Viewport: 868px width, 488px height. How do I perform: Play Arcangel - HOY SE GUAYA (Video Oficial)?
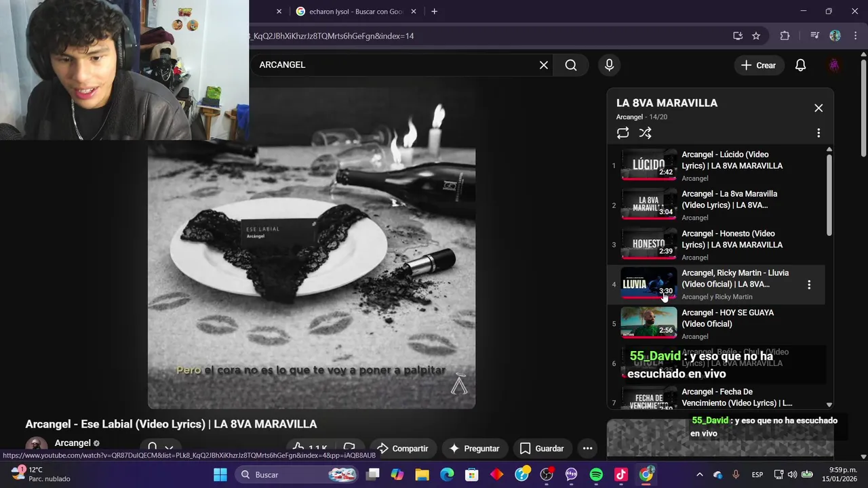click(x=717, y=324)
